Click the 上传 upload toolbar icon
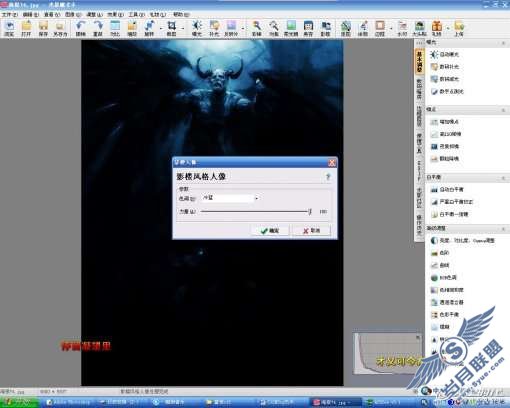Viewport: 510px width, 408px height. point(459,28)
